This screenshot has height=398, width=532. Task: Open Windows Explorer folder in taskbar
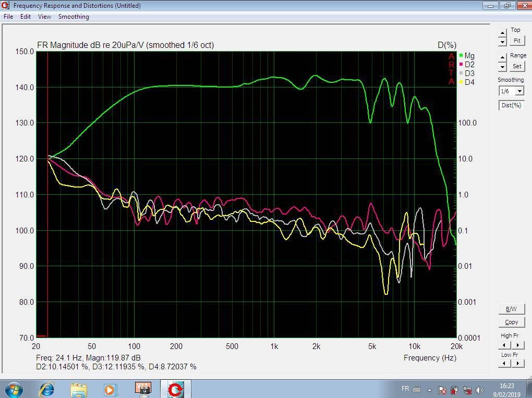point(79,390)
